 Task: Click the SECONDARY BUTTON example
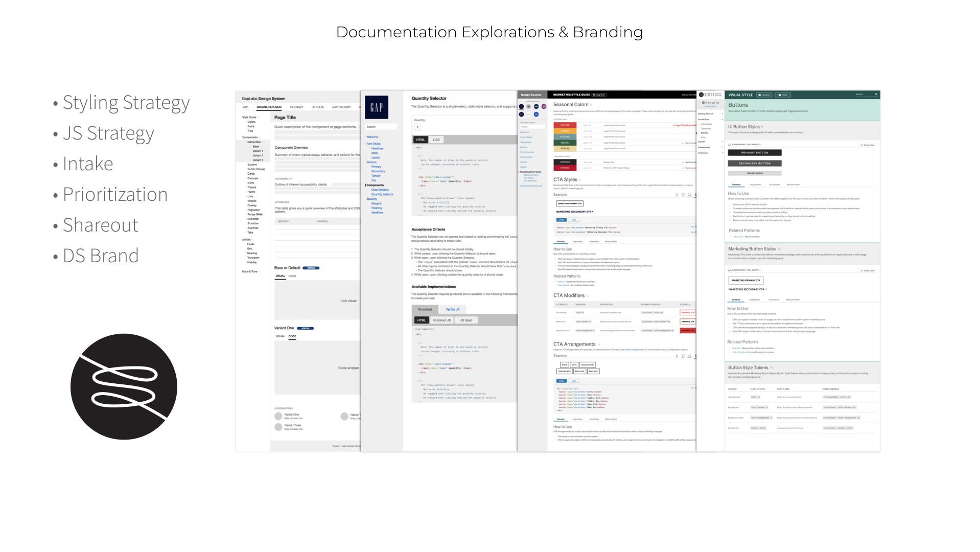pos(755,164)
